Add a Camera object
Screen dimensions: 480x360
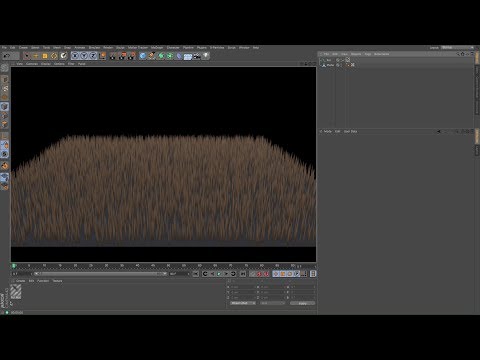click(x=197, y=56)
